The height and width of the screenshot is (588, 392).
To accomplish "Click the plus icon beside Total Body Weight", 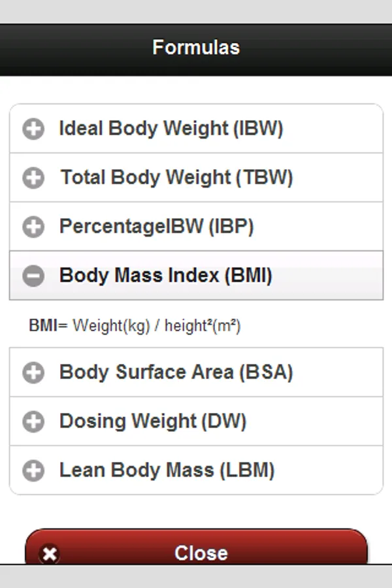I will [33, 178].
